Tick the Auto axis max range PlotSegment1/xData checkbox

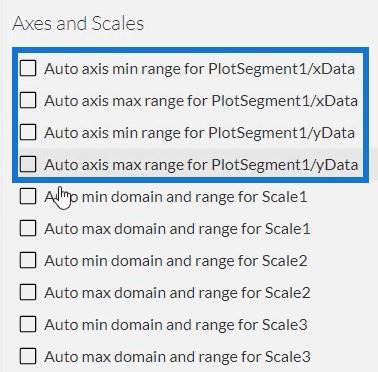[x=28, y=100]
